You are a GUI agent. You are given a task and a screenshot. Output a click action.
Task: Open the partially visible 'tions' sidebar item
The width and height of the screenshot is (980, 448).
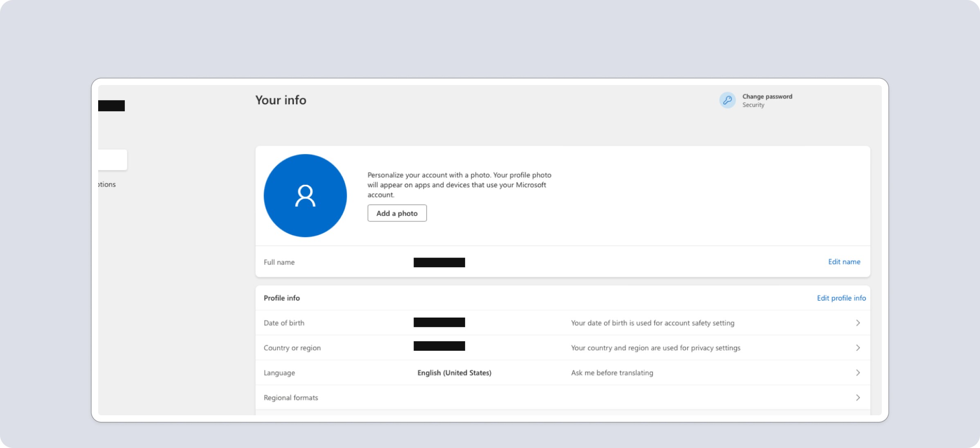pos(107,184)
